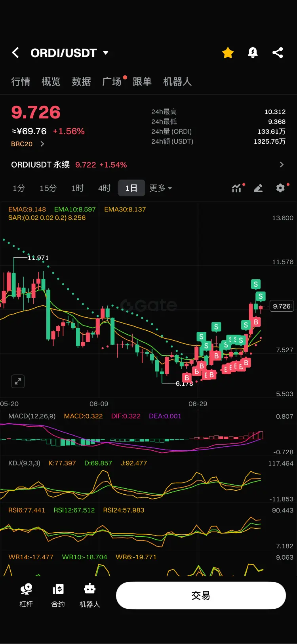297x644 pixels.
Task: Select the 1日 timeframe
Action: (x=131, y=188)
